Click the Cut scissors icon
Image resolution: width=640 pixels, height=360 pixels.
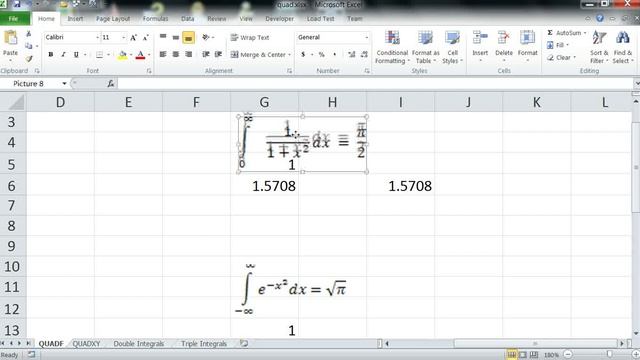coord(29,34)
